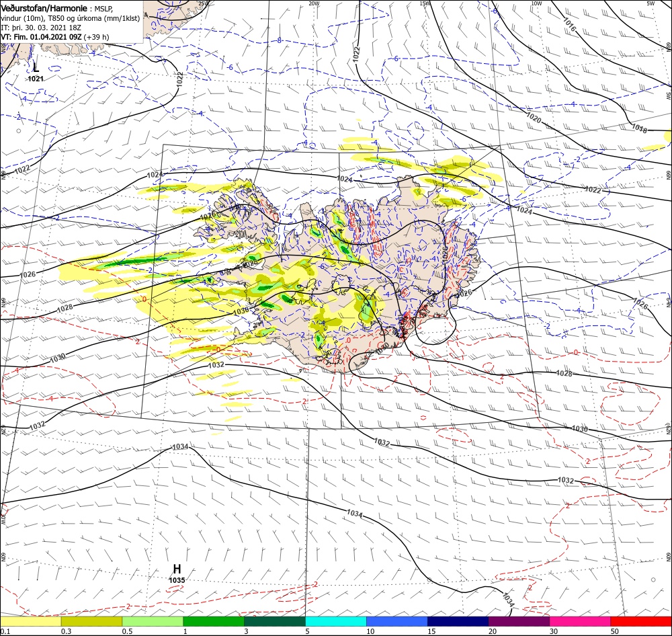Viewport: 672px width, 636px height.
Task: Click the 1035 high pressure value
Action: point(177,580)
